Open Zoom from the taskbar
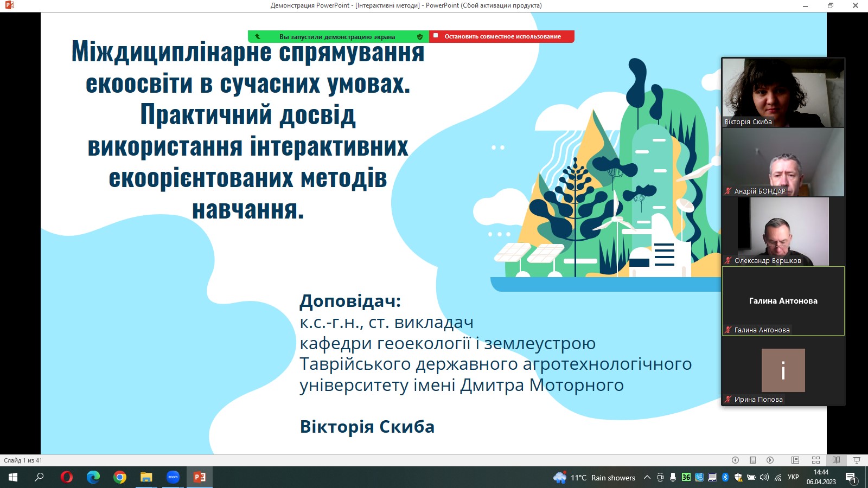Viewport: 868px width, 488px height. click(x=173, y=477)
